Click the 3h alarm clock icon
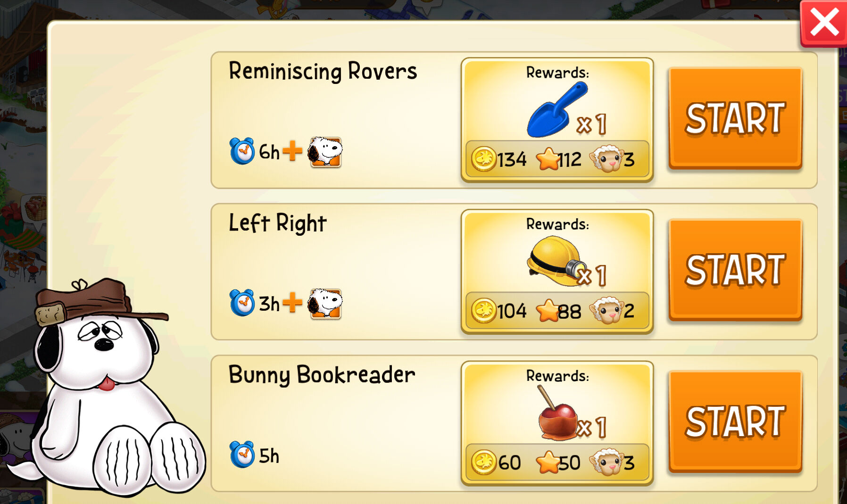Image resolution: width=847 pixels, height=504 pixels. point(242,303)
